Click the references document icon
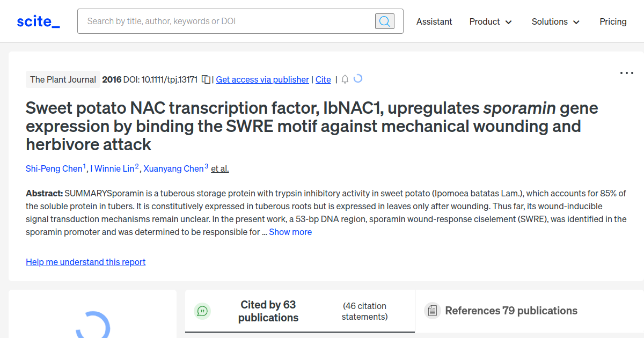 tap(433, 311)
